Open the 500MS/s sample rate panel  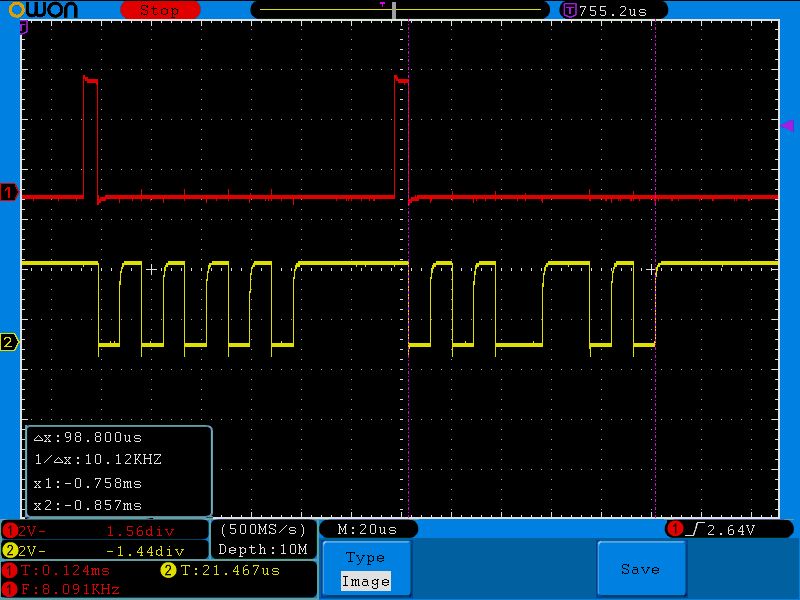262,528
